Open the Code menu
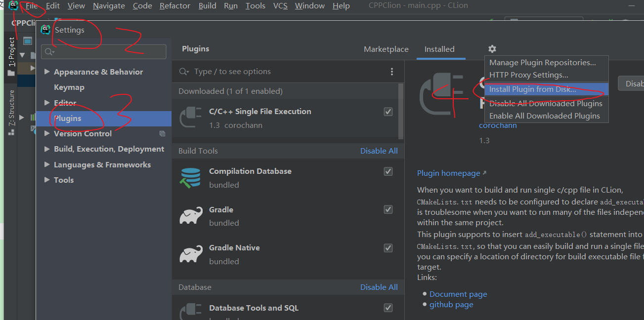The height and width of the screenshot is (320, 644). (142, 6)
